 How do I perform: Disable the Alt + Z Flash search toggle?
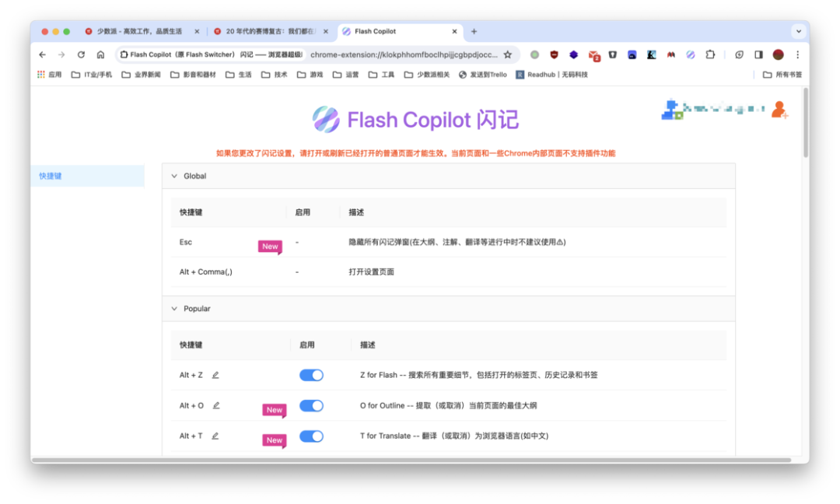[x=311, y=375]
